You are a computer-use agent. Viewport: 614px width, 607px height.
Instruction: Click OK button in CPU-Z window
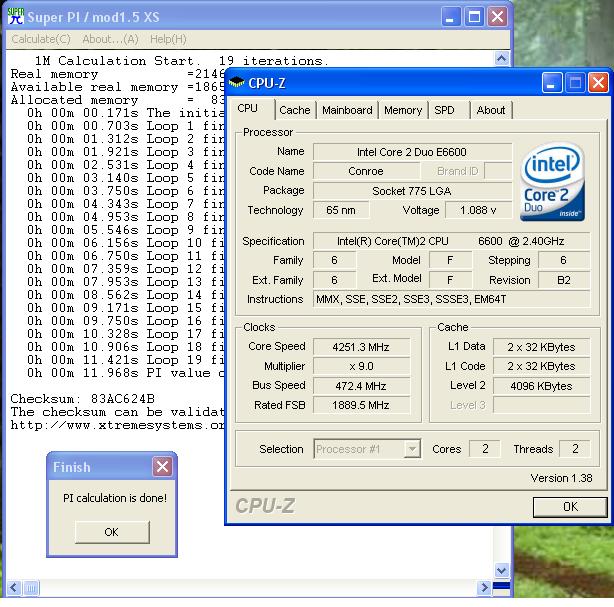[x=570, y=506]
